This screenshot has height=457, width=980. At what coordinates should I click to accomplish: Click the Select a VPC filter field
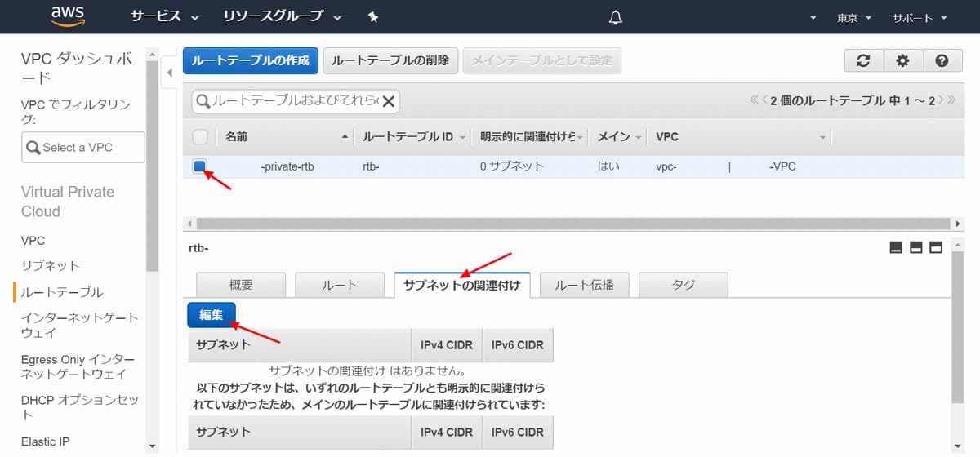(82, 147)
